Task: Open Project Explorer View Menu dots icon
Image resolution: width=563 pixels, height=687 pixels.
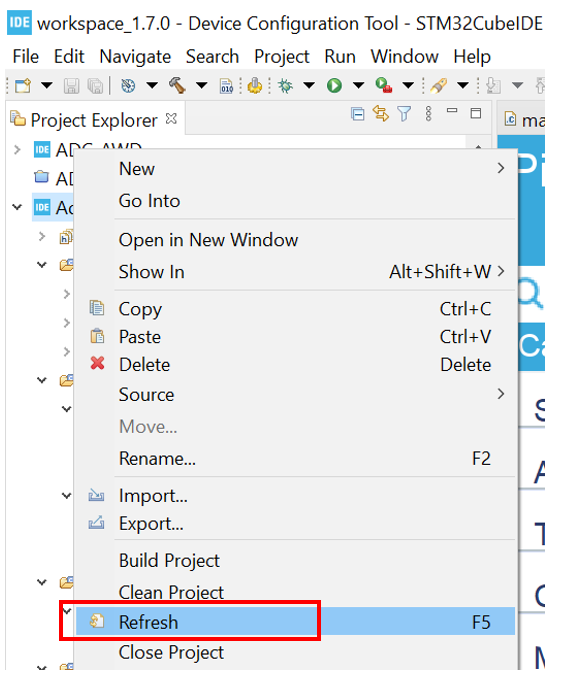Action: [428, 113]
